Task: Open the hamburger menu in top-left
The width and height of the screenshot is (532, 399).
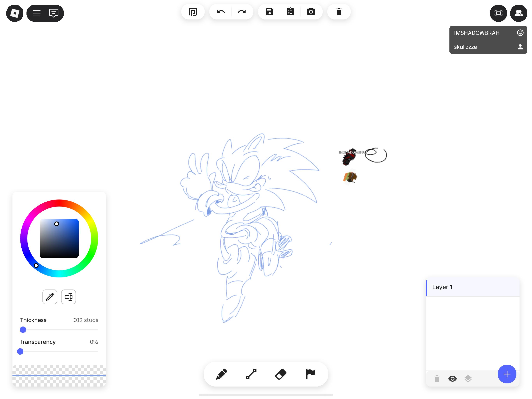Action: [37, 13]
